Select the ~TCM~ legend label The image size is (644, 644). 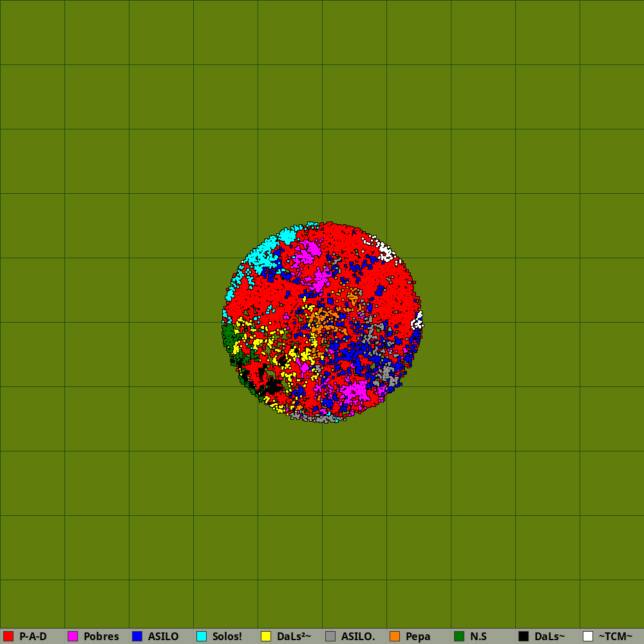click(616, 636)
